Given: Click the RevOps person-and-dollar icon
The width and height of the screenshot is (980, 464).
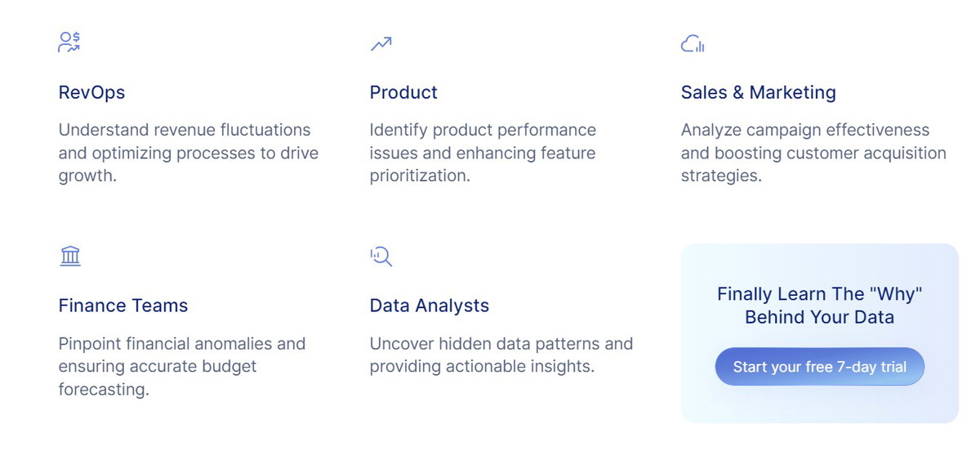Looking at the screenshot, I should click(69, 42).
